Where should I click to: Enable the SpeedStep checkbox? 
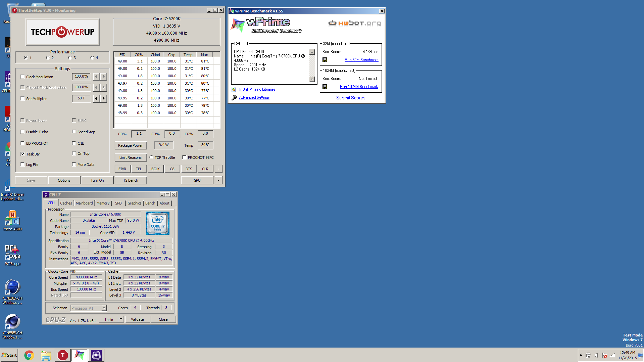tap(74, 132)
